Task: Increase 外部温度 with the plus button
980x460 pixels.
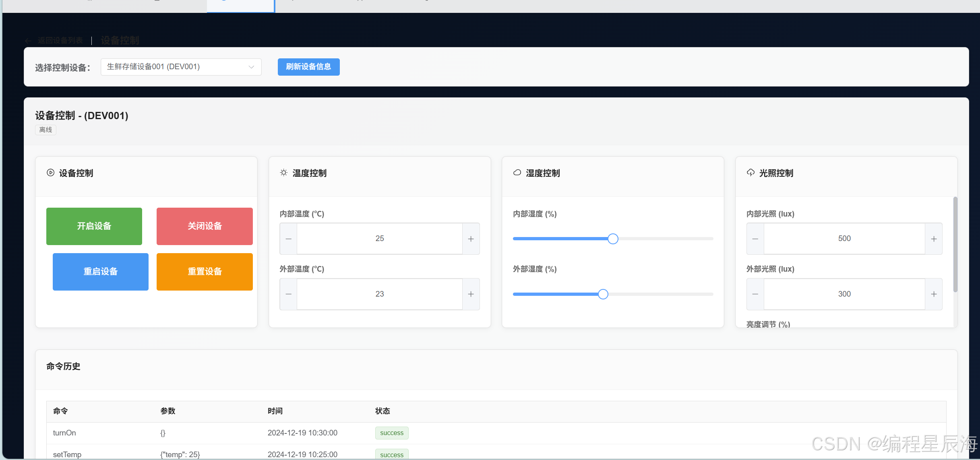Action: [471, 294]
